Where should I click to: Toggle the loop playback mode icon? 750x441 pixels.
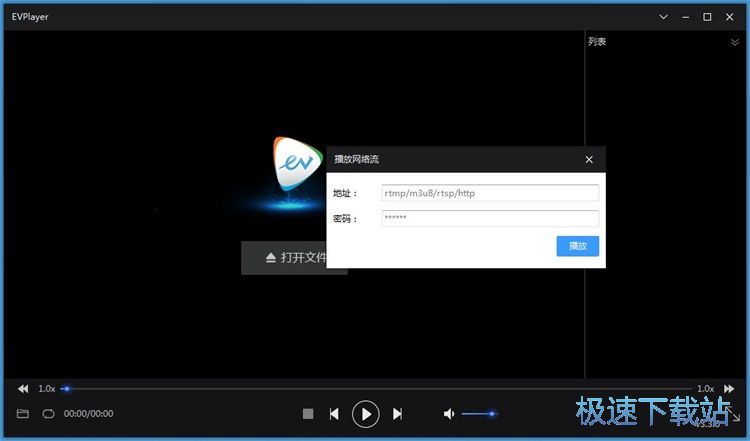tap(48, 413)
